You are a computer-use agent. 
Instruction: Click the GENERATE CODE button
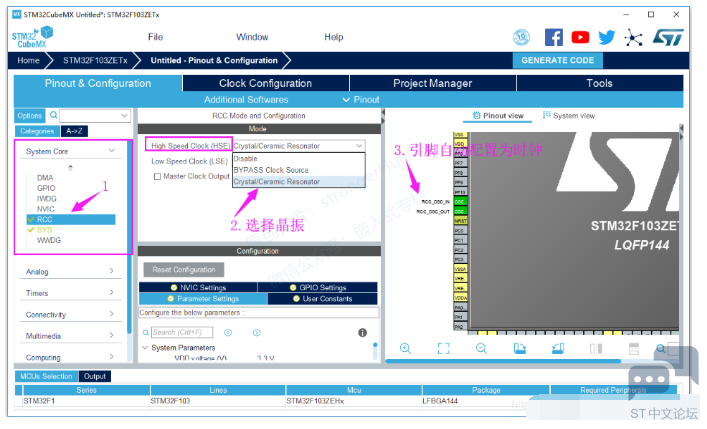[558, 60]
